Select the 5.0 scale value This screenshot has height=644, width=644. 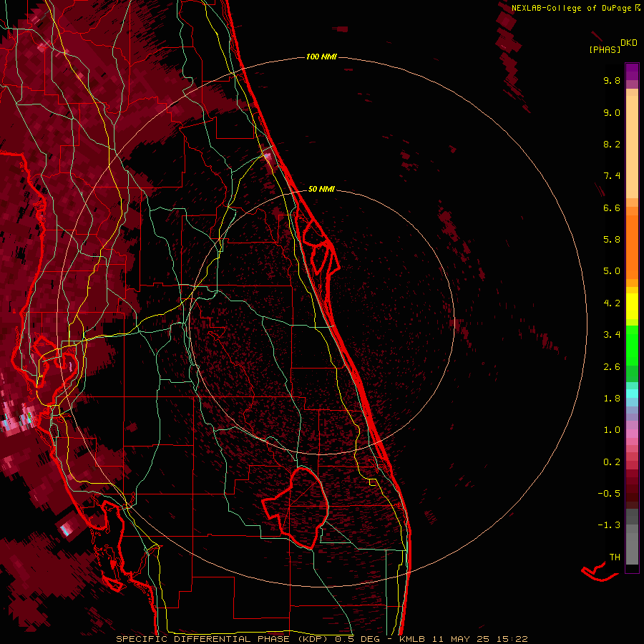[612, 271]
